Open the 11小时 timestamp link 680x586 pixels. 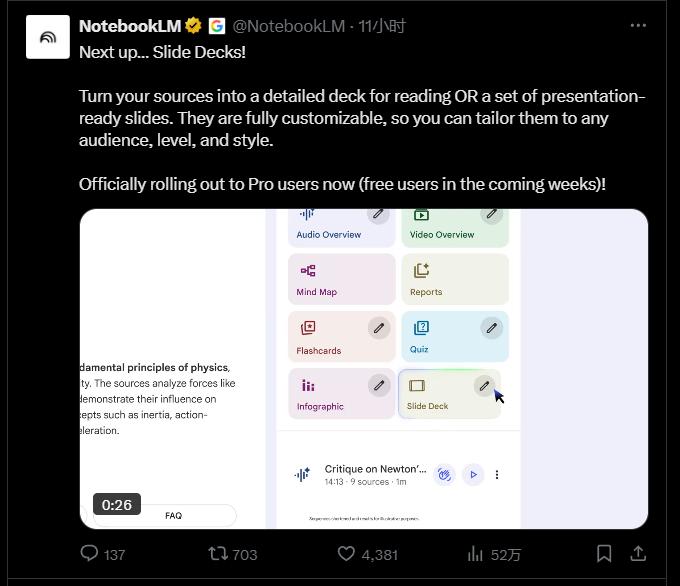(381, 25)
